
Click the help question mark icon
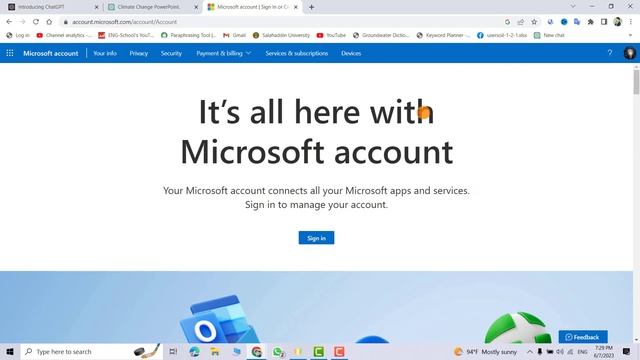(x=609, y=53)
